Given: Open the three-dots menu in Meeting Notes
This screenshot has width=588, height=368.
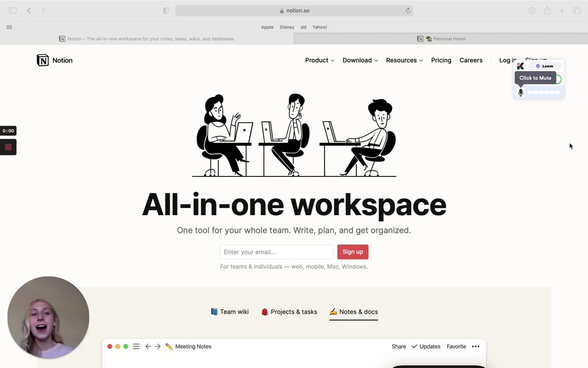Looking at the screenshot, I should pyautogui.click(x=476, y=346).
